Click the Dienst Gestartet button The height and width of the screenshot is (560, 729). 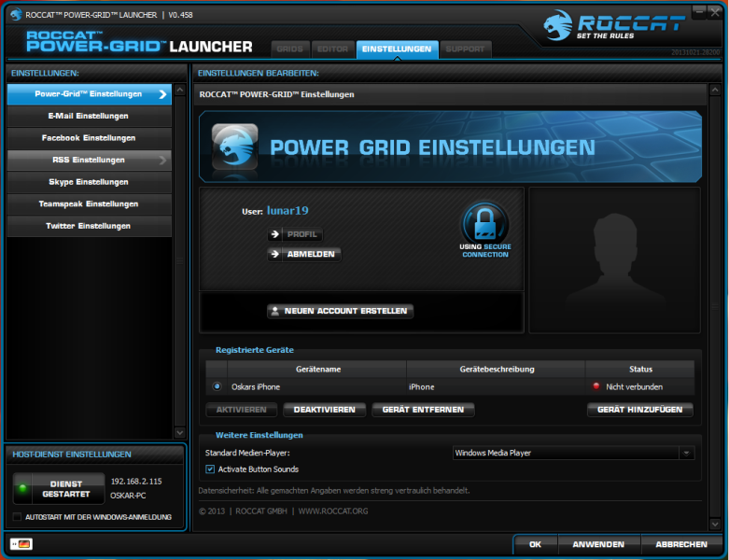point(59,488)
